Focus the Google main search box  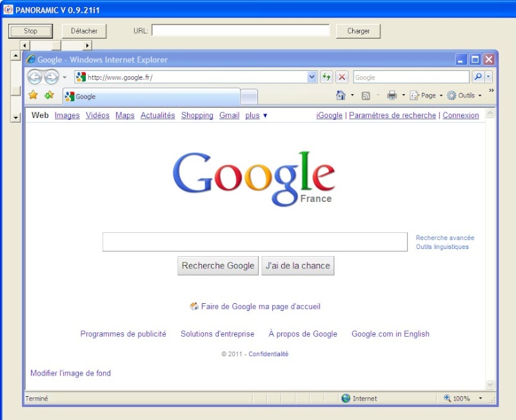coord(255,242)
